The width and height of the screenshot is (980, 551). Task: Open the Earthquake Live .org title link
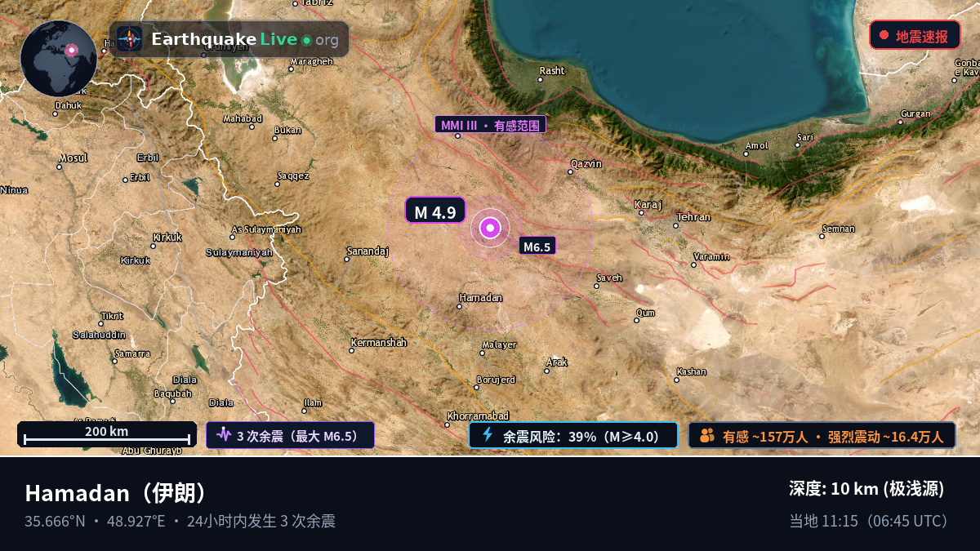[244, 39]
